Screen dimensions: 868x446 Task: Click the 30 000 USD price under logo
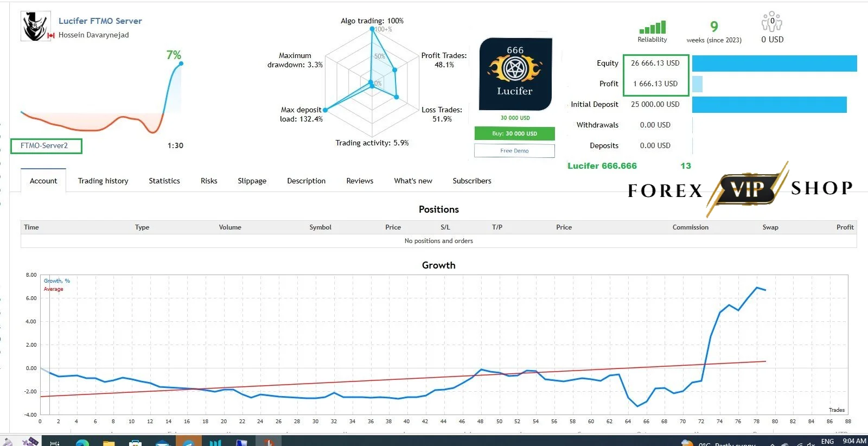pyautogui.click(x=515, y=118)
